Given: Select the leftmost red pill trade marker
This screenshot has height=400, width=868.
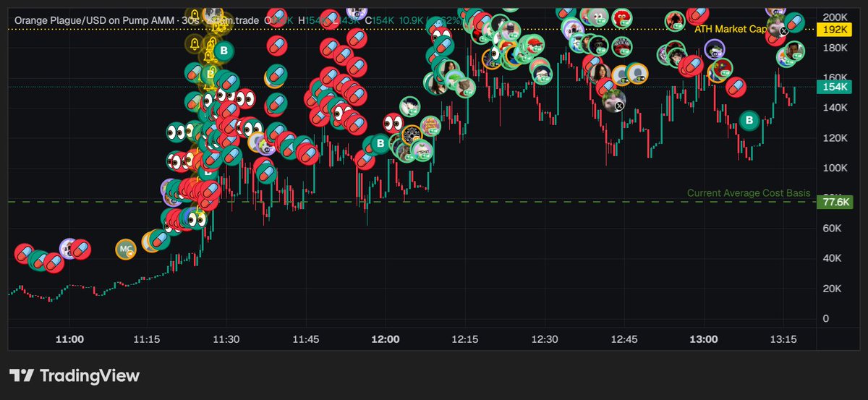Looking at the screenshot, I should (x=24, y=254).
